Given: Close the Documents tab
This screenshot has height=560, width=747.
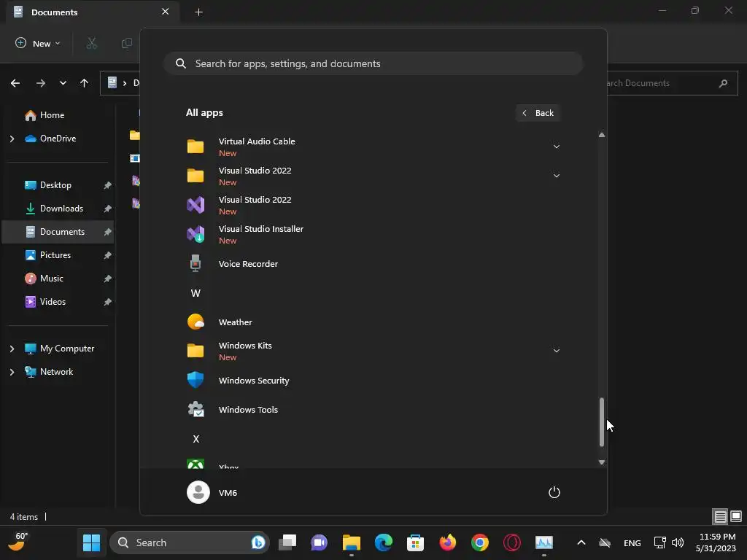Looking at the screenshot, I should [x=166, y=12].
